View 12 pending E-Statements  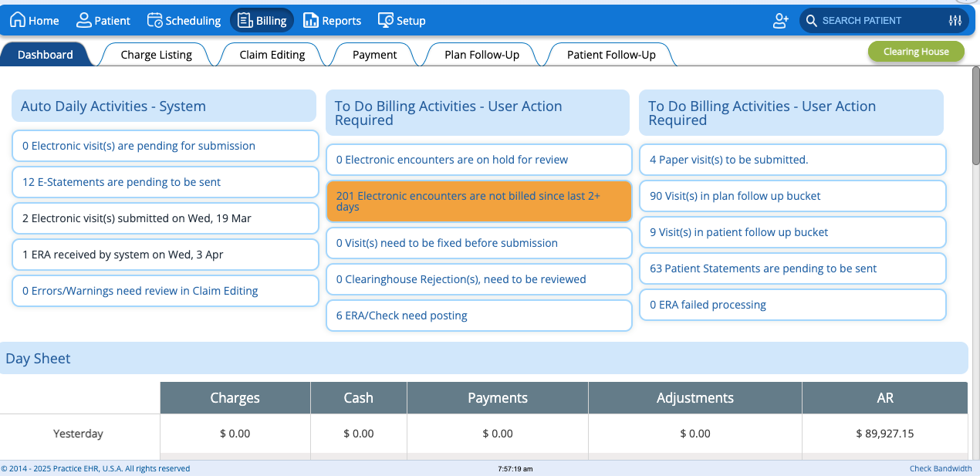click(165, 182)
